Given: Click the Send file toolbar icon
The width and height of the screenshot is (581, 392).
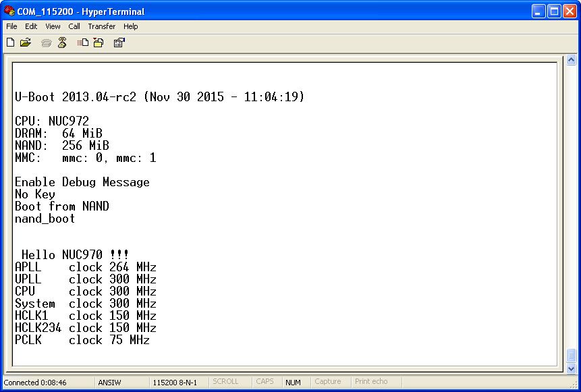Looking at the screenshot, I should coord(83,43).
